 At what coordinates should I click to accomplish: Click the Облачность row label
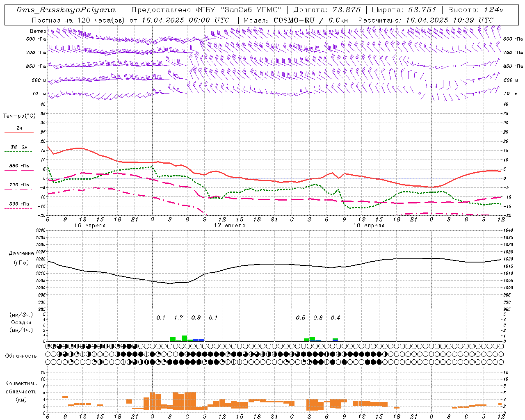click(21, 356)
